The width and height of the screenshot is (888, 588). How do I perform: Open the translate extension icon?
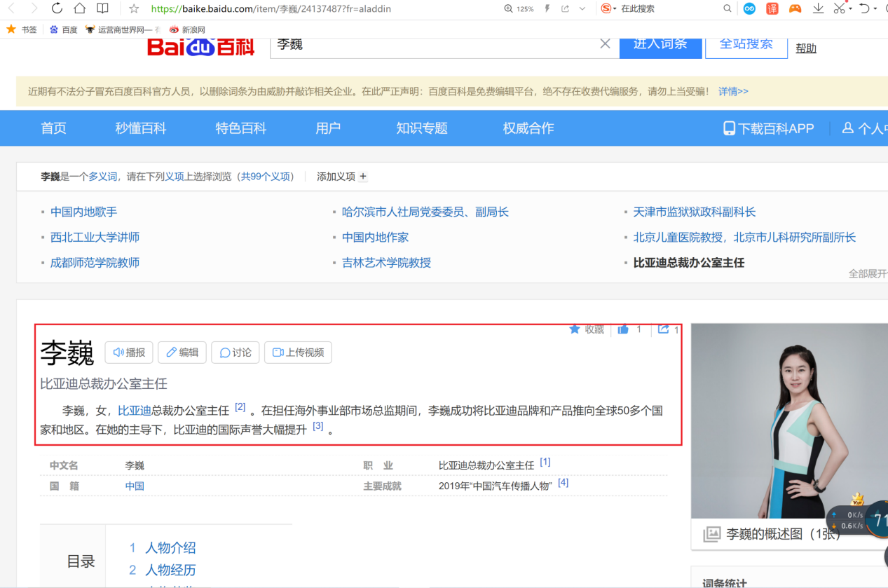pyautogui.click(x=772, y=9)
